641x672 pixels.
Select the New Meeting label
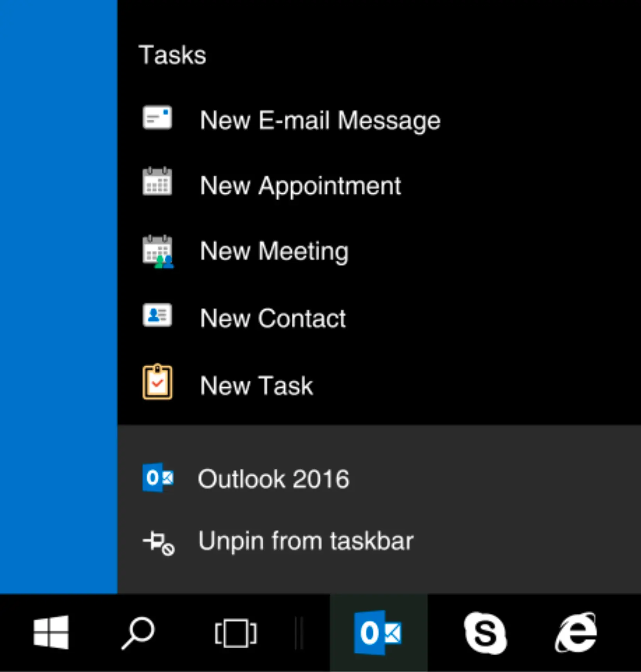pyautogui.click(x=274, y=252)
